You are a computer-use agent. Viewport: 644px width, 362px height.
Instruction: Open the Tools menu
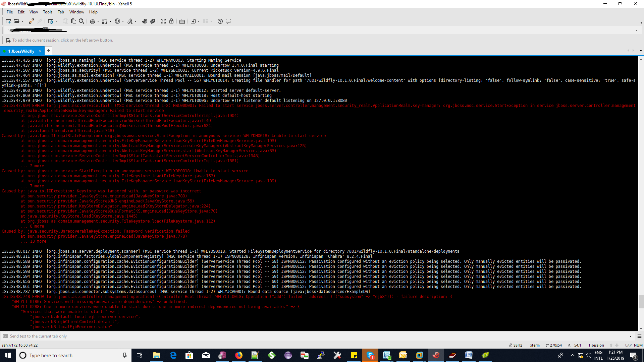[47, 12]
